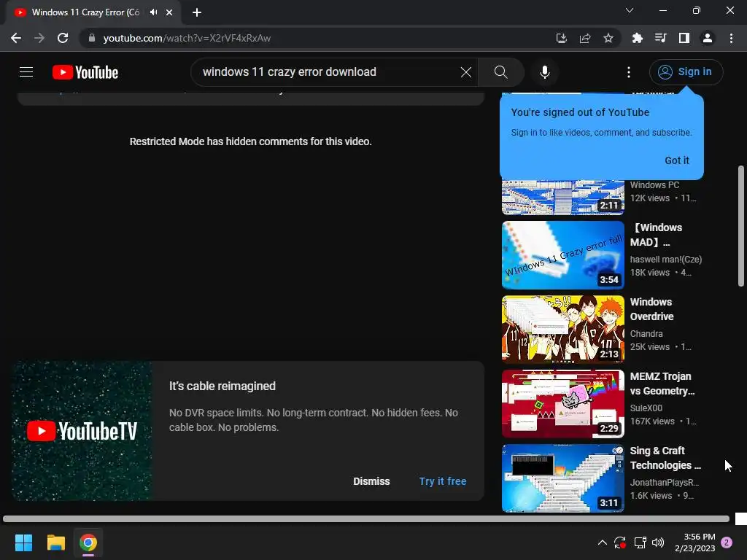The image size is (747, 560).
Task: Open the YouTube TV promo image
Action: (x=82, y=431)
